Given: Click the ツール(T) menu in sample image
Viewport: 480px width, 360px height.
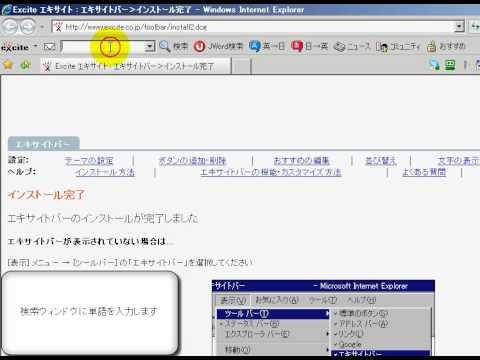Looking at the screenshot, I should click(323, 300).
